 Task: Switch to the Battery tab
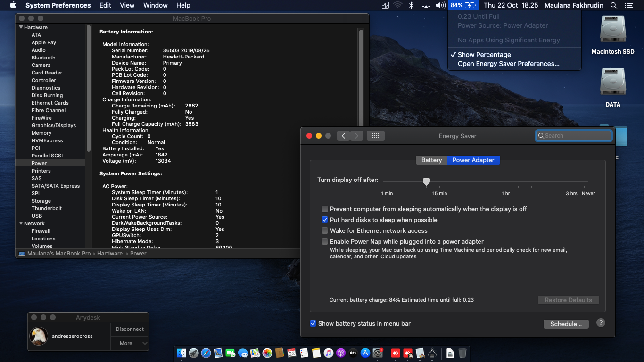pos(431,160)
